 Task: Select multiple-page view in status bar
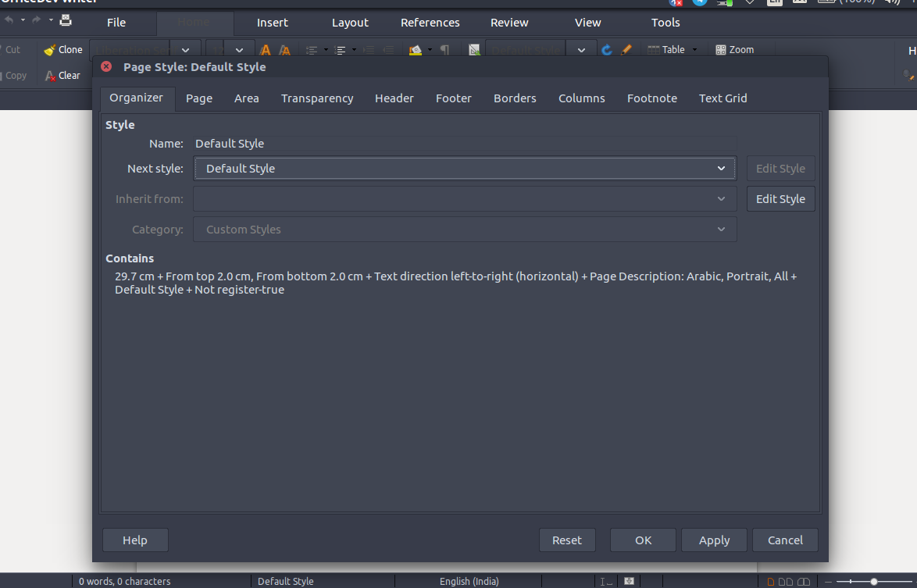click(786, 582)
